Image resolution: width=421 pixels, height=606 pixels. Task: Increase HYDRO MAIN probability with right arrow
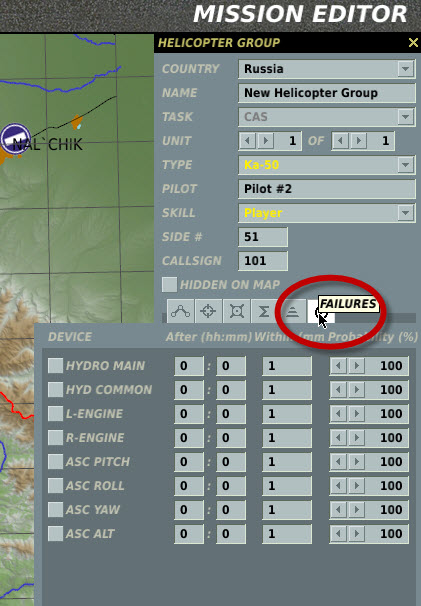pyautogui.click(x=356, y=366)
